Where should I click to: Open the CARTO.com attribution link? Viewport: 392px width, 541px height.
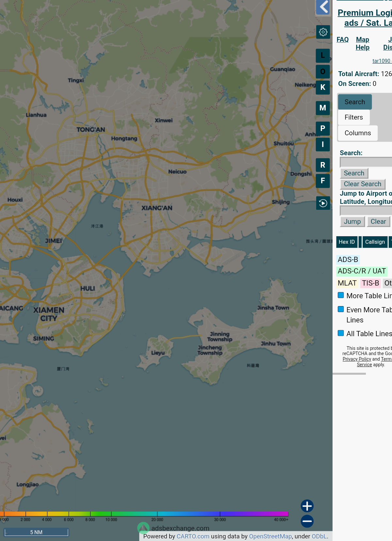coord(193,536)
